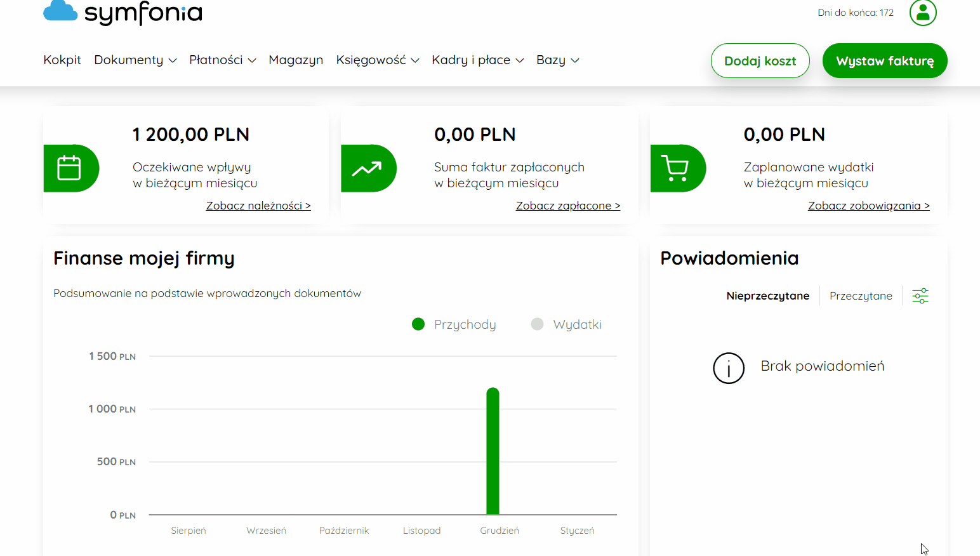The image size is (980, 556).
Task: Click the 1 000 PLN axis value
Action: click(112, 409)
